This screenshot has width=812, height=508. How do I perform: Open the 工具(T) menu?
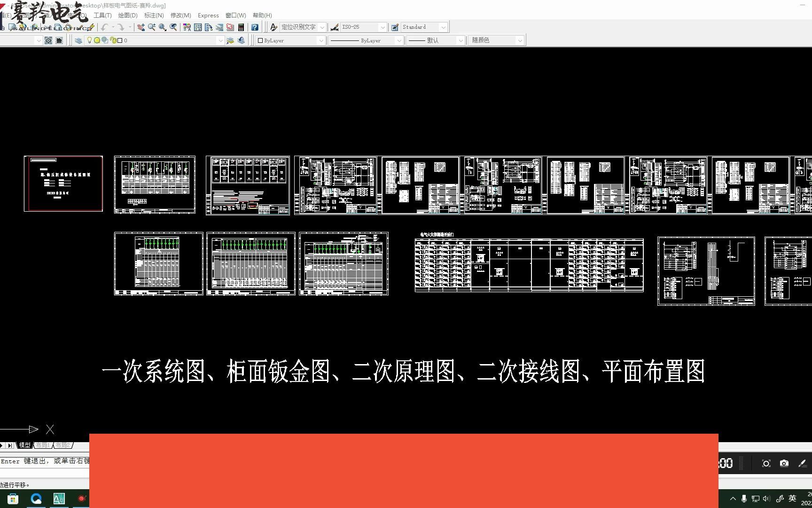pos(102,16)
